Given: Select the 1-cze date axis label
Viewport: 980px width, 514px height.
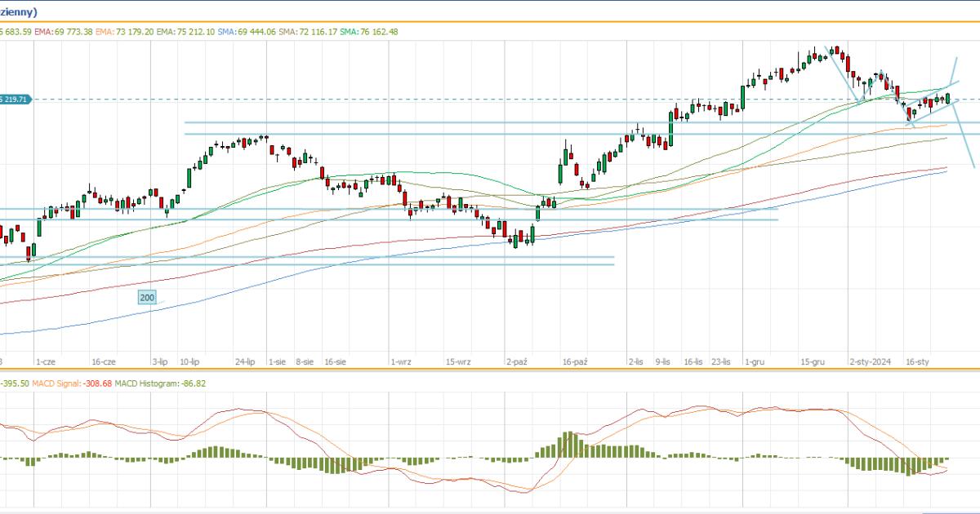Looking at the screenshot, I should (45, 361).
